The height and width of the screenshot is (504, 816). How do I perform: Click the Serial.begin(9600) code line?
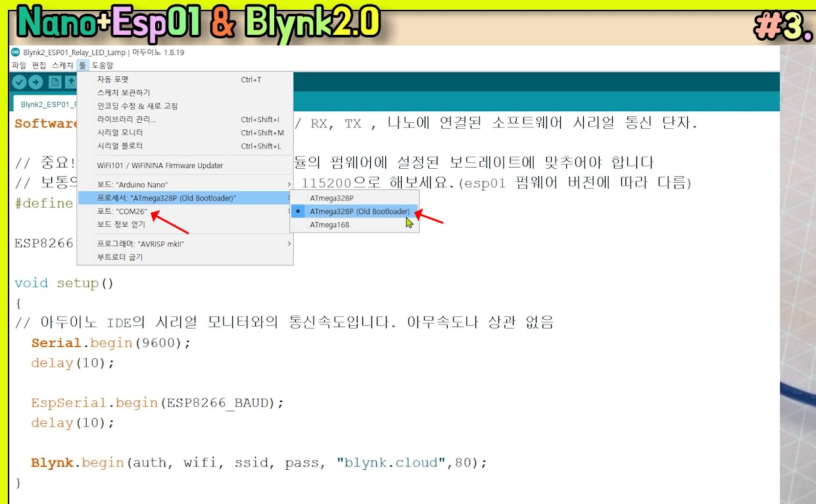111,343
